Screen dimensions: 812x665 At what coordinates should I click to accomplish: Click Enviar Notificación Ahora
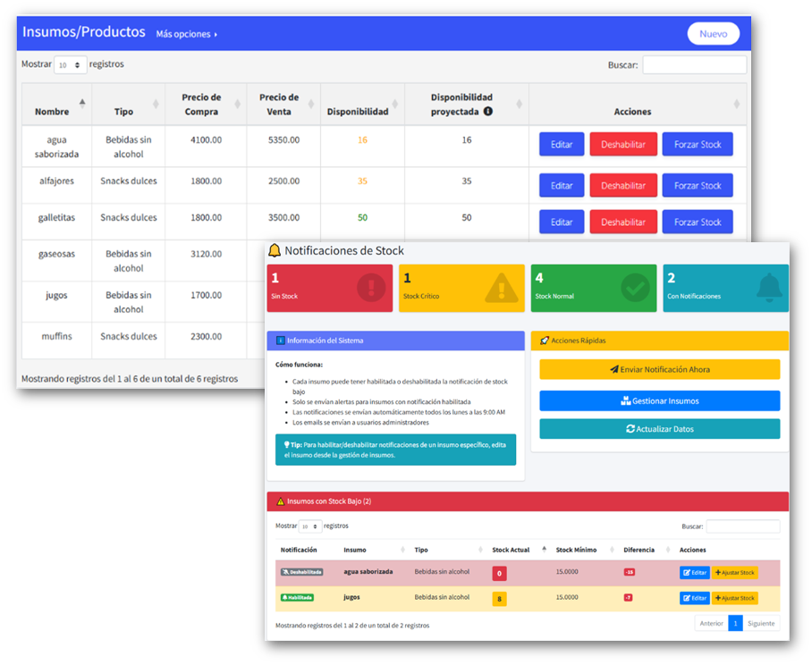coord(659,369)
